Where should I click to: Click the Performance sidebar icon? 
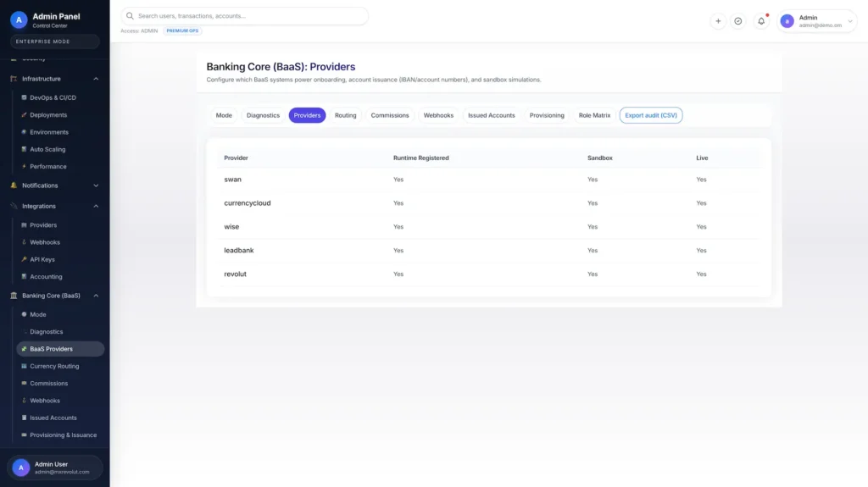[x=24, y=166]
